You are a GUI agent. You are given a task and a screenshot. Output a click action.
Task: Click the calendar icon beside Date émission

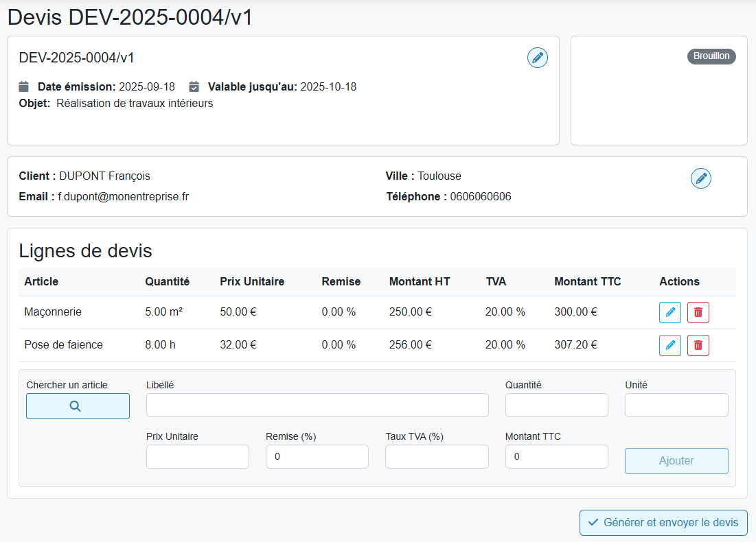(24, 86)
